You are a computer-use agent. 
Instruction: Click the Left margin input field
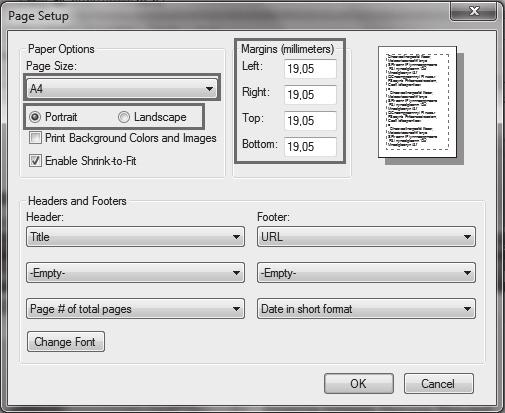[x=310, y=69]
